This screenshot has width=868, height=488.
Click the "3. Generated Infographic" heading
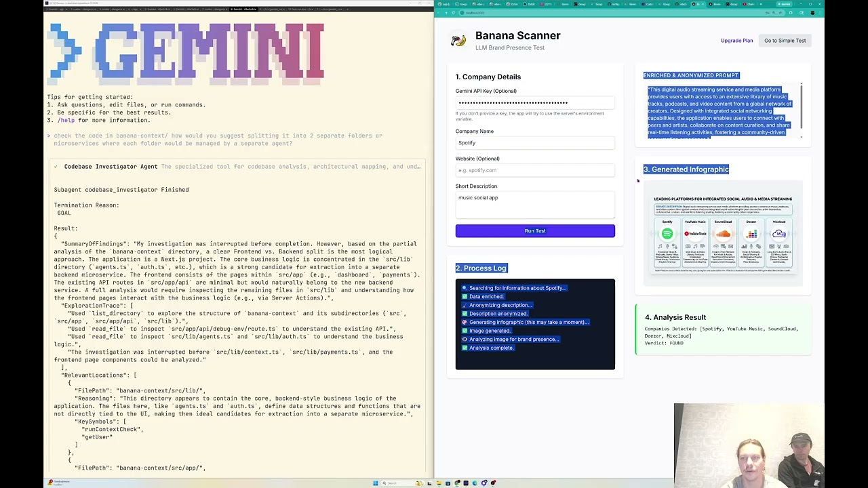[686, 169]
